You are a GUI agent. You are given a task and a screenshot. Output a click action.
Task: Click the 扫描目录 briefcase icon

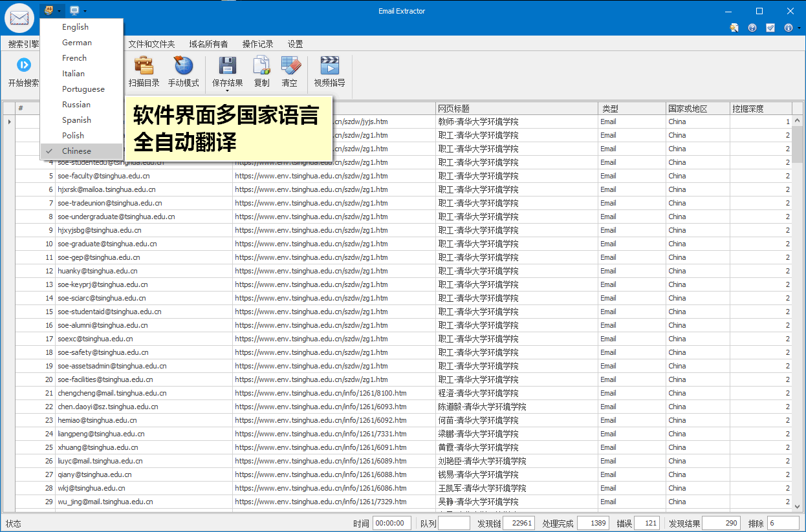coord(144,65)
